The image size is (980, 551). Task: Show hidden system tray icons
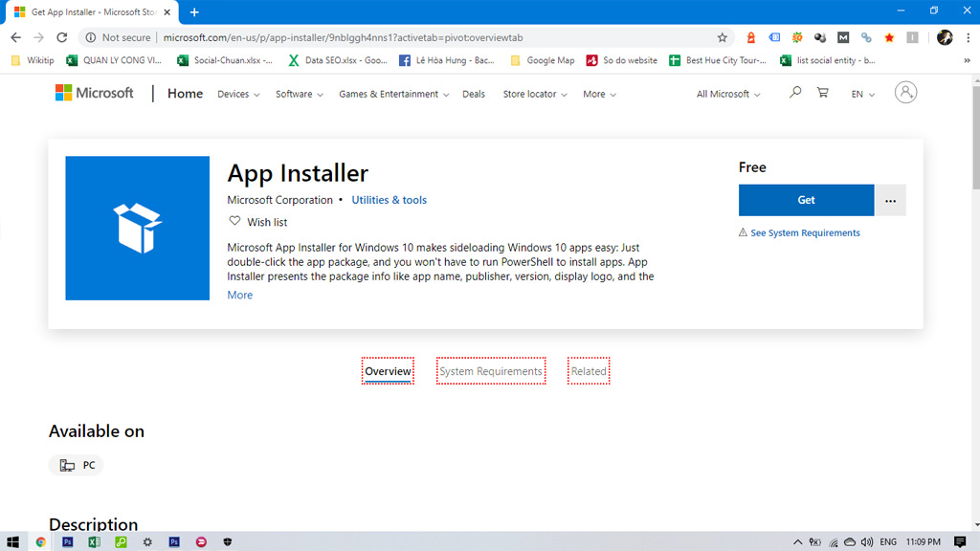(x=797, y=541)
